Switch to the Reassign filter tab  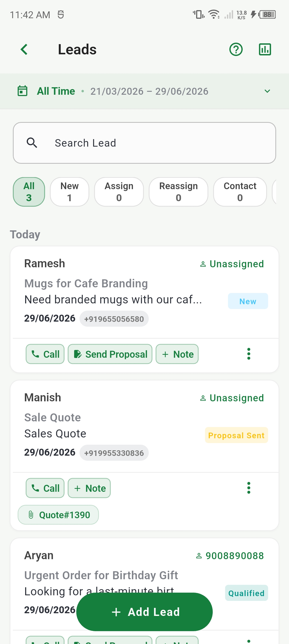click(x=178, y=192)
